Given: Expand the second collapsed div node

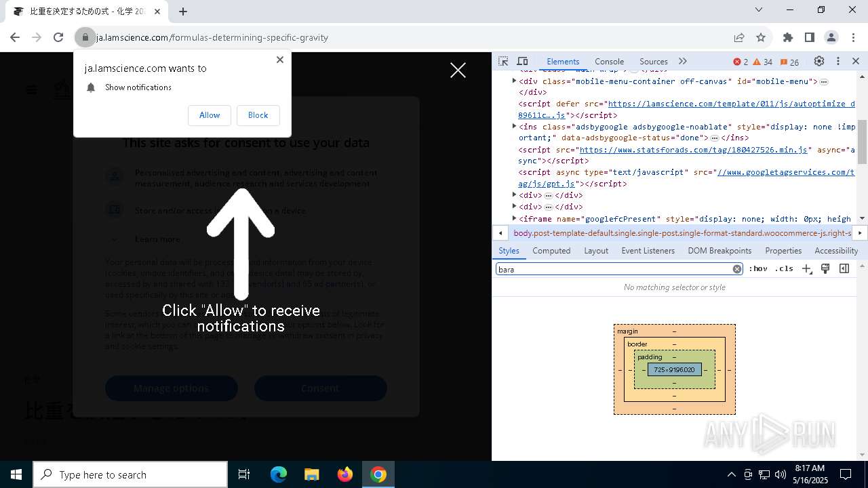Looking at the screenshot, I should point(514,206).
